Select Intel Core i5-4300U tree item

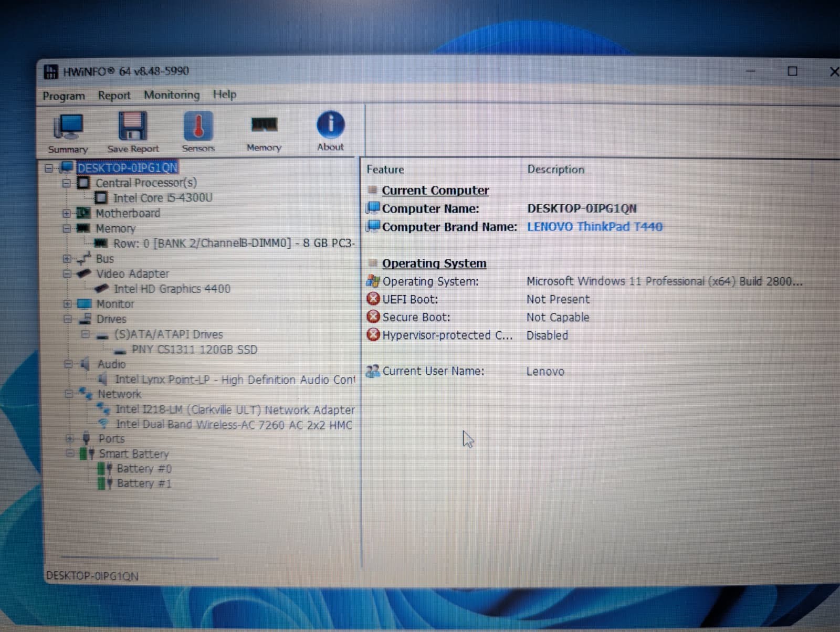163,198
